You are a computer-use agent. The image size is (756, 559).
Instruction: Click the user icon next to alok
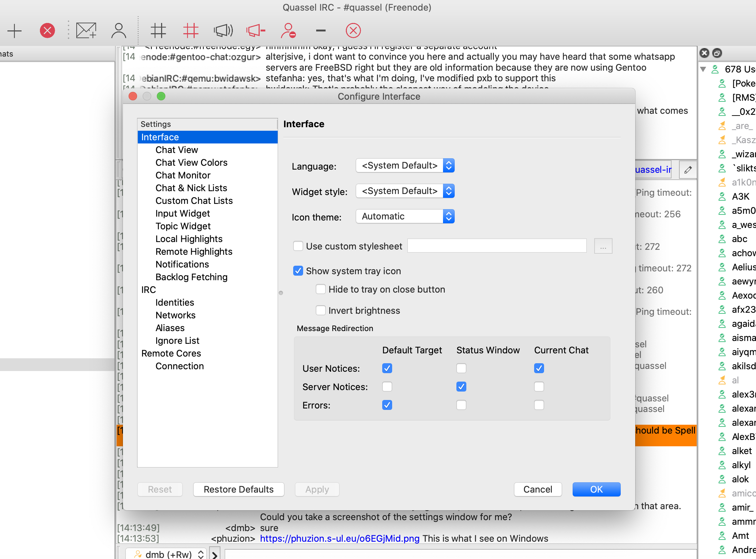pos(722,479)
